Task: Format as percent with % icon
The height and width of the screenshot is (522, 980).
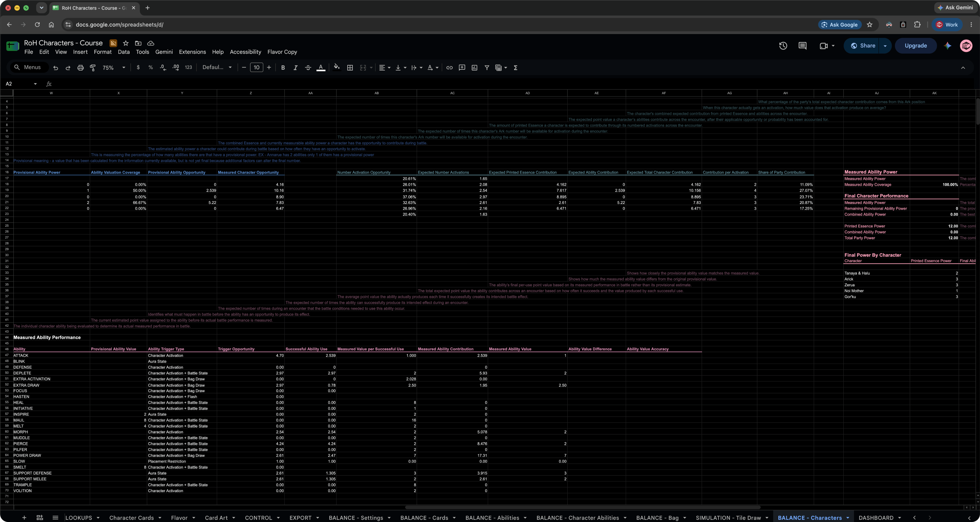Action: pyautogui.click(x=151, y=67)
